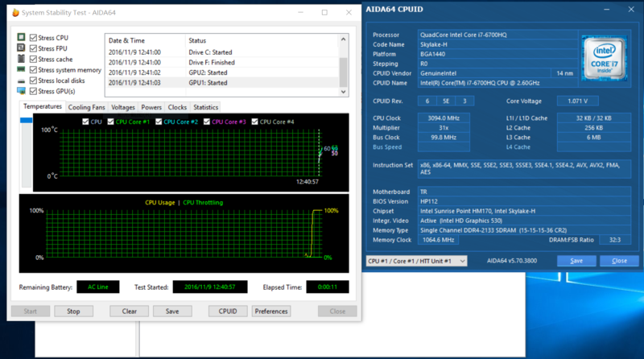The image size is (644, 359).
Task: Click the monitor icon beside Stress GPU(s)
Action: click(22, 91)
